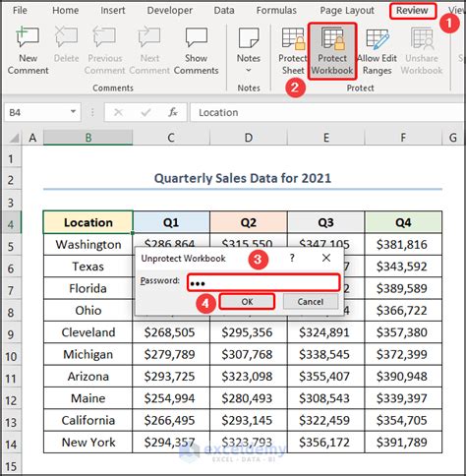466x476 pixels.
Task: Click the Select All corner triangle
Action: tap(14, 138)
